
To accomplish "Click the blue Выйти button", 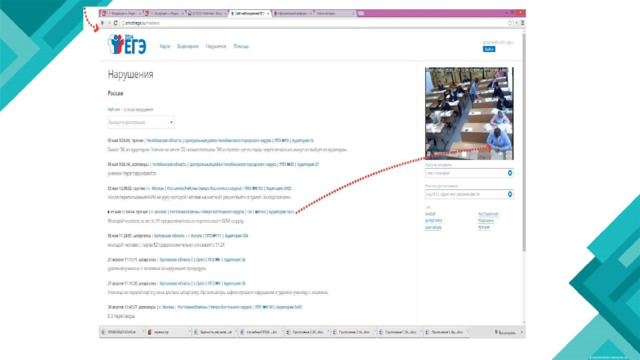I will pyautogui.click(x=489, y=49).
